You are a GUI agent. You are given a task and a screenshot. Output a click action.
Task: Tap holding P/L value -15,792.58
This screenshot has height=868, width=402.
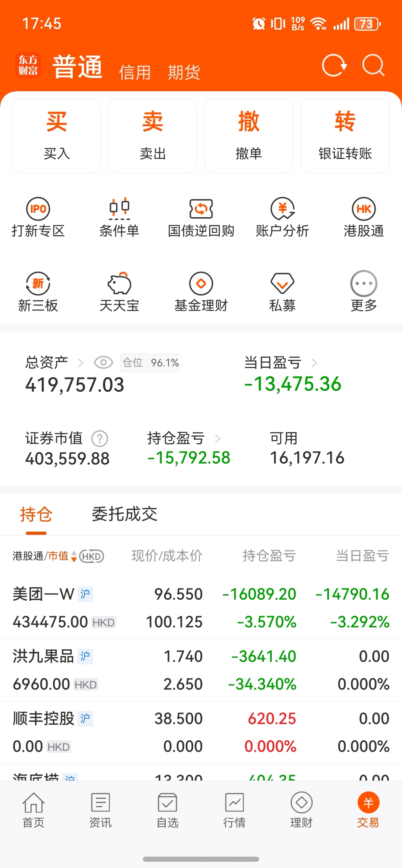point(189,458)
